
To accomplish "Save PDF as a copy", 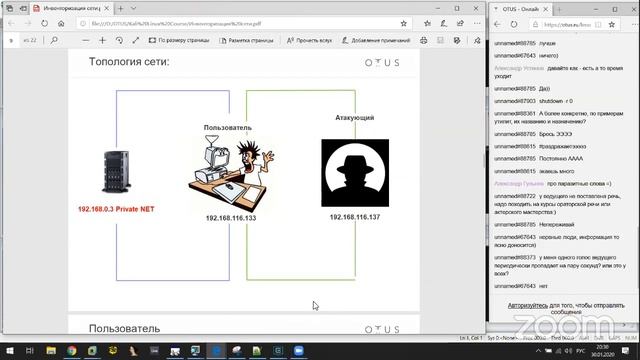I will point(457,40).
